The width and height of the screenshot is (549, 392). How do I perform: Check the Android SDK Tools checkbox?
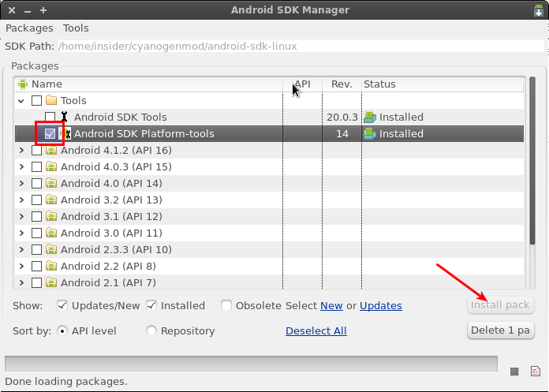point(50,117)
